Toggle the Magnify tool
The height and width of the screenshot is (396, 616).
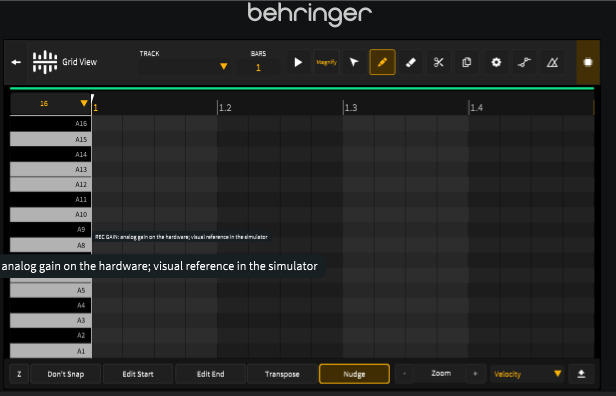(326, 62)
